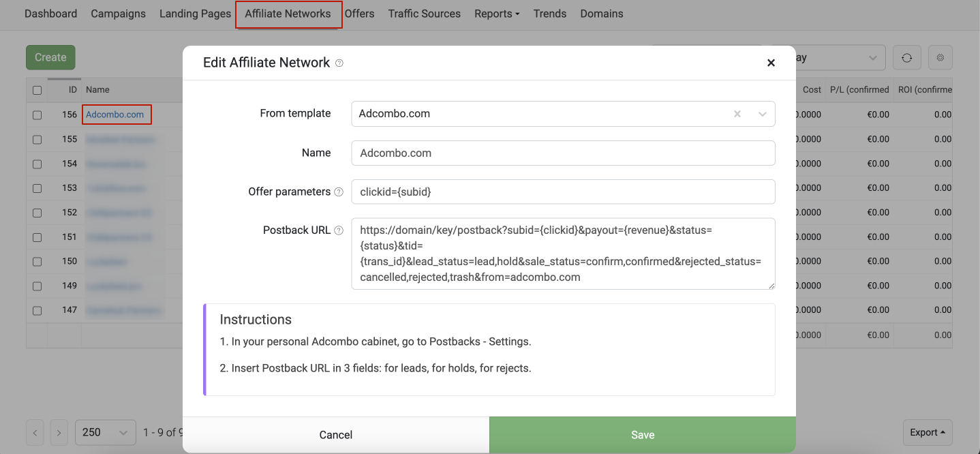Click the Name input field
The height and width of the screenshot is (454, 980).
click(563, 153)
